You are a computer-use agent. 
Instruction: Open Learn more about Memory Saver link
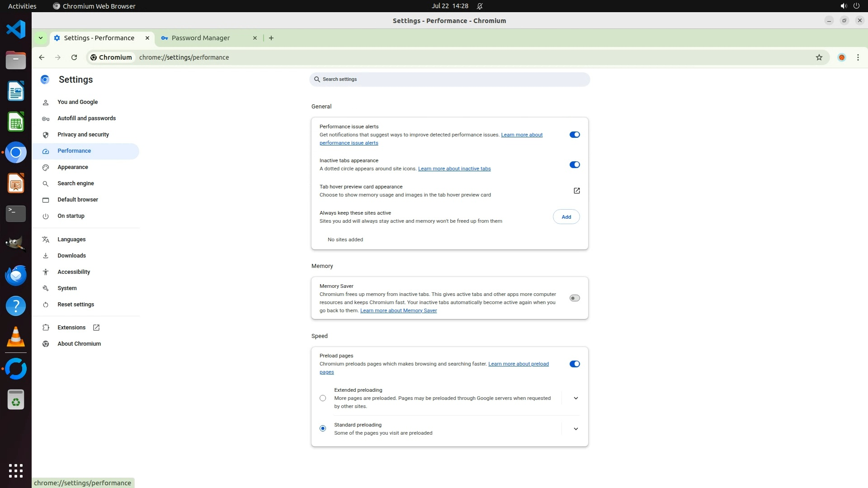point(398,310)
